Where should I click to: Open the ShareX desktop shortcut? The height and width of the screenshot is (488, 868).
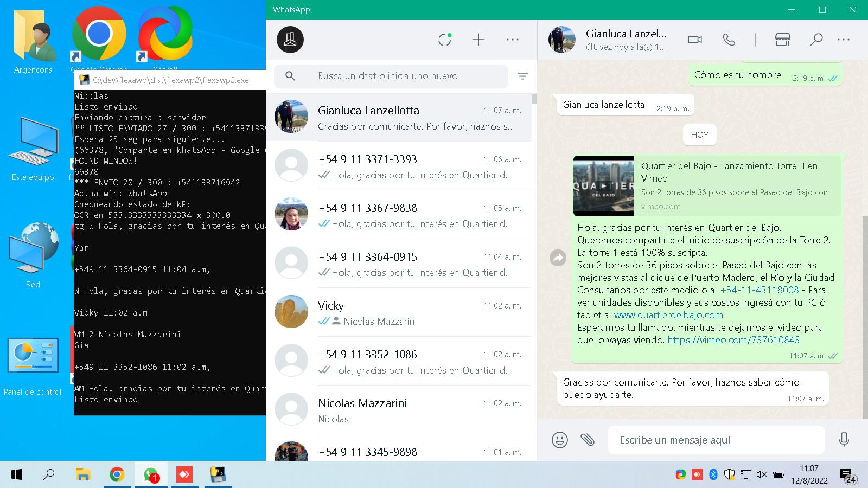point(165,39)
